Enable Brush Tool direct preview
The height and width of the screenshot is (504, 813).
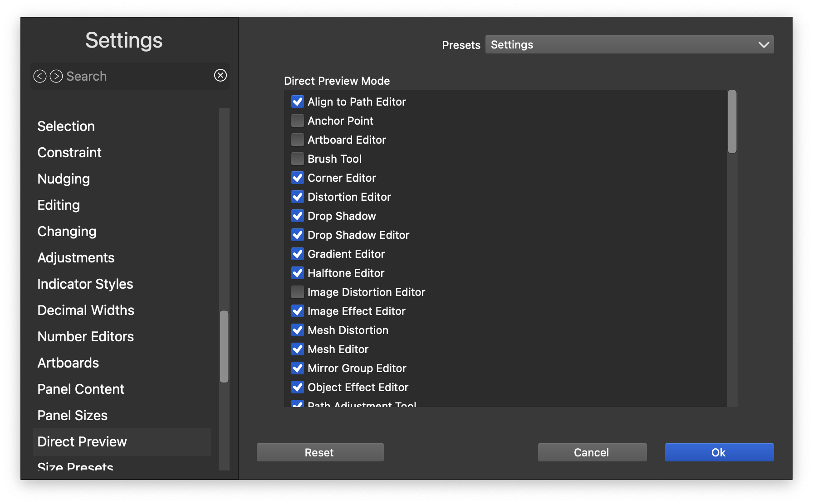pos(298,159)
